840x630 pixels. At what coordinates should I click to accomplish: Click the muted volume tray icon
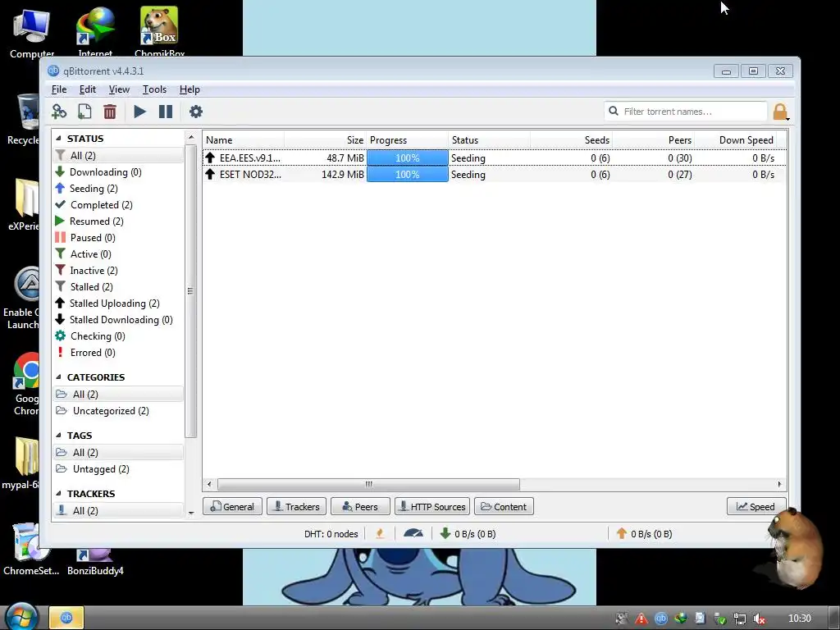point(760,619)
